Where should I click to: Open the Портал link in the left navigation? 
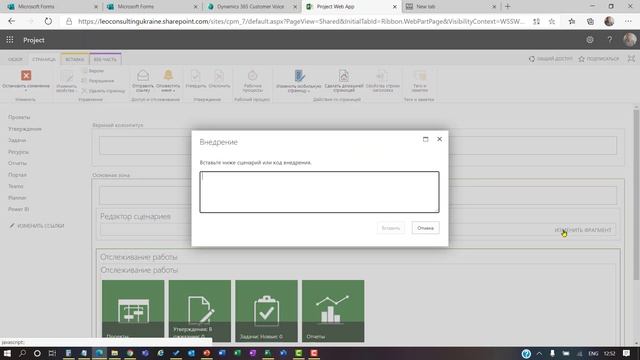(x=17, y=175)
